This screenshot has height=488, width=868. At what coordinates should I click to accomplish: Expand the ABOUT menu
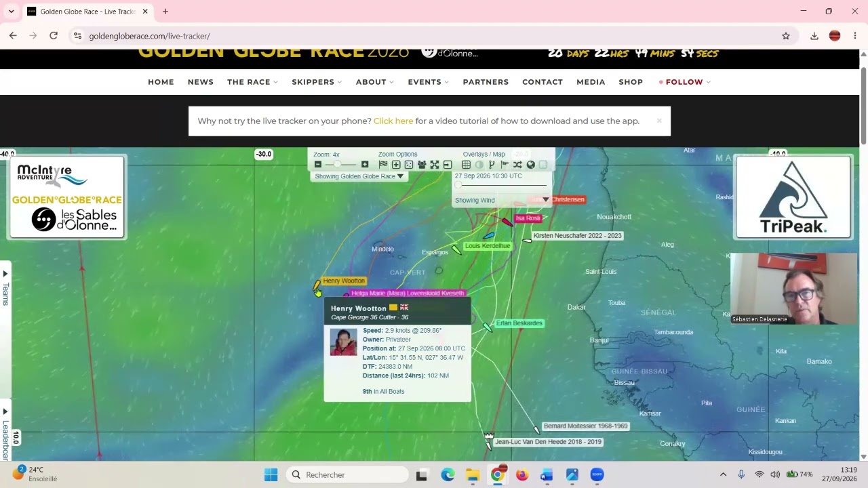tap(375, 82)
